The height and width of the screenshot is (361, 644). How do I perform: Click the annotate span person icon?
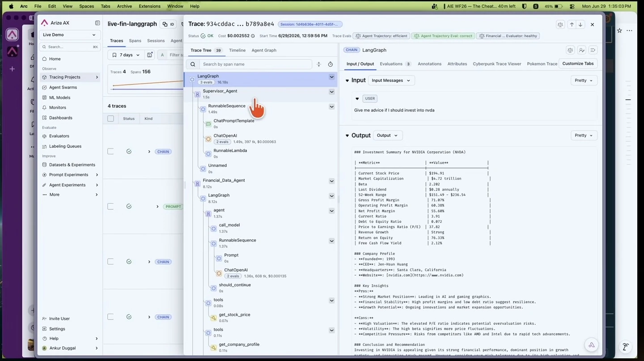pos(581,50)
